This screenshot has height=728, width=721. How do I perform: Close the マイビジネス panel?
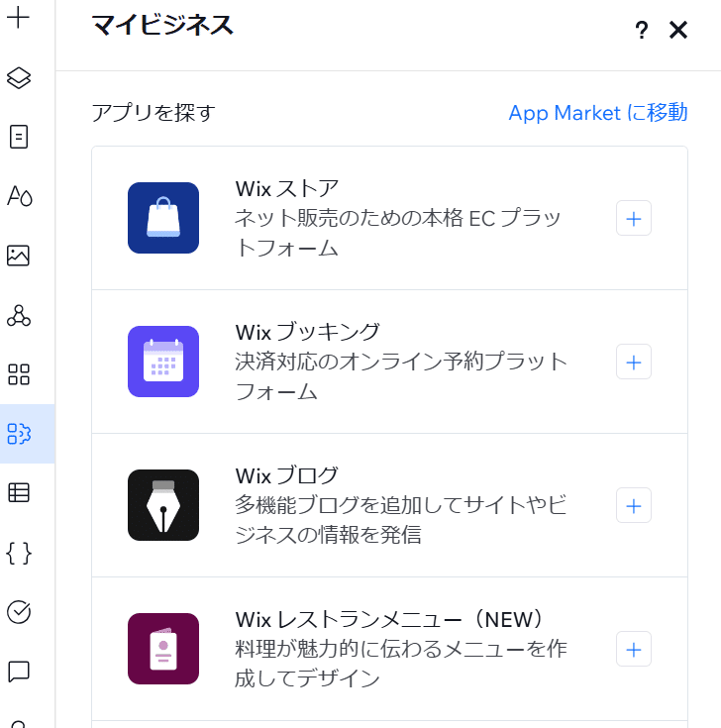[x=678, y=30]
